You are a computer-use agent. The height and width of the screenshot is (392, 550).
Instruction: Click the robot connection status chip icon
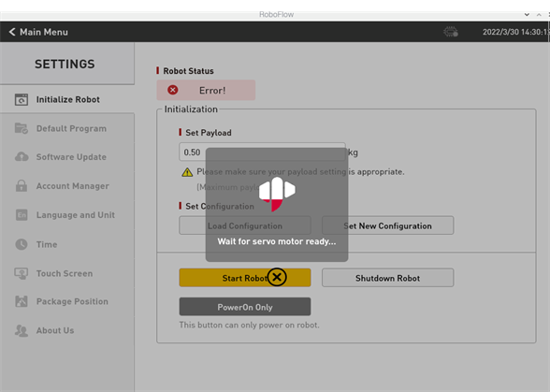451,32
